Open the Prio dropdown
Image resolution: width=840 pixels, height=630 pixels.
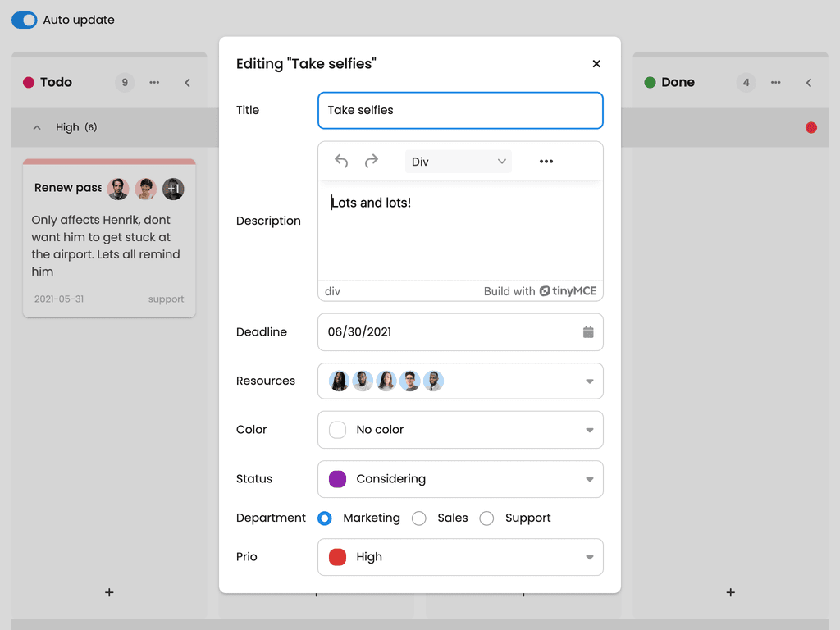[460, 557]
